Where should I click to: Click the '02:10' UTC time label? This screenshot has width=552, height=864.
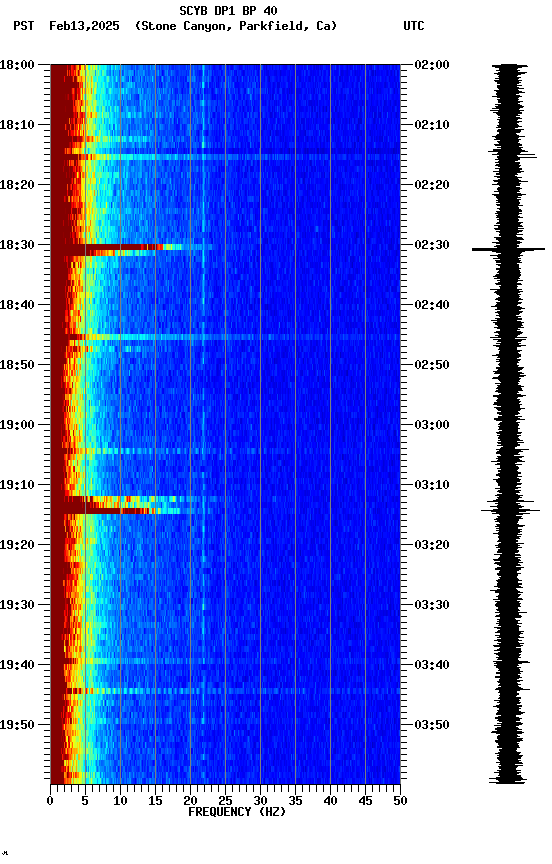pos(432,125)
